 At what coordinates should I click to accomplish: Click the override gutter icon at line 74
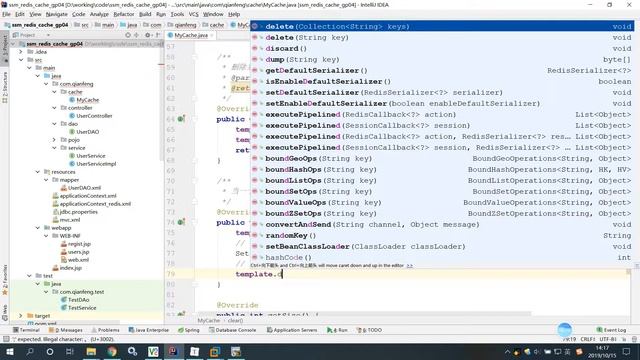(x=181, y=222)
